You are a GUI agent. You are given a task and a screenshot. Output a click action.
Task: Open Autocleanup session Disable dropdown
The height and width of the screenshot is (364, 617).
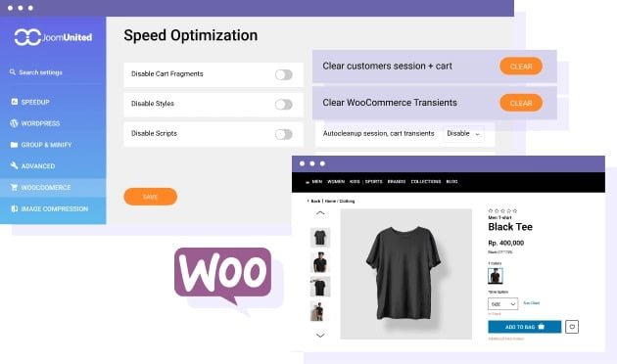tap(463, 134)
